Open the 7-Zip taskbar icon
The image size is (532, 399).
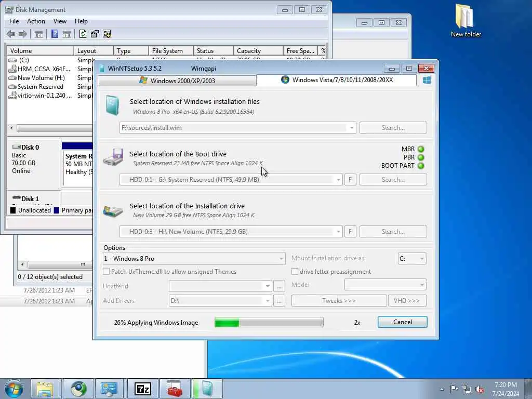[143, 389]
